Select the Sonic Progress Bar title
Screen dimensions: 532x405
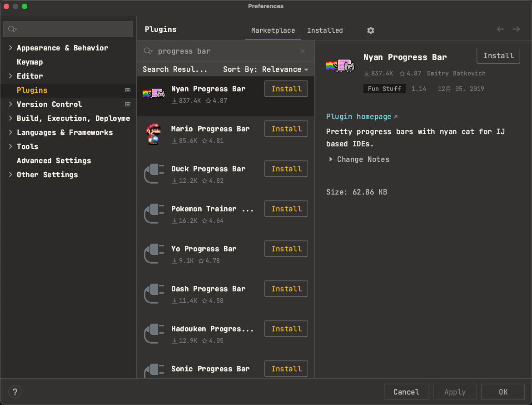[x=210, y=369]
